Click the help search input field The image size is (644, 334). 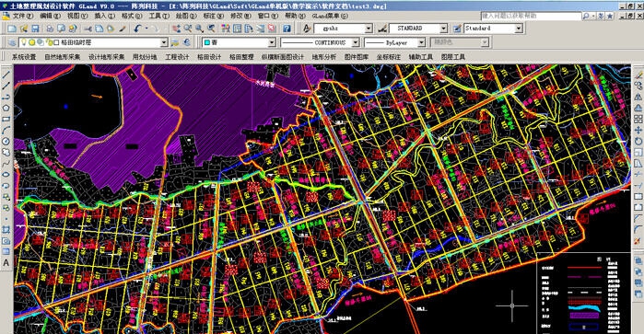531,16
